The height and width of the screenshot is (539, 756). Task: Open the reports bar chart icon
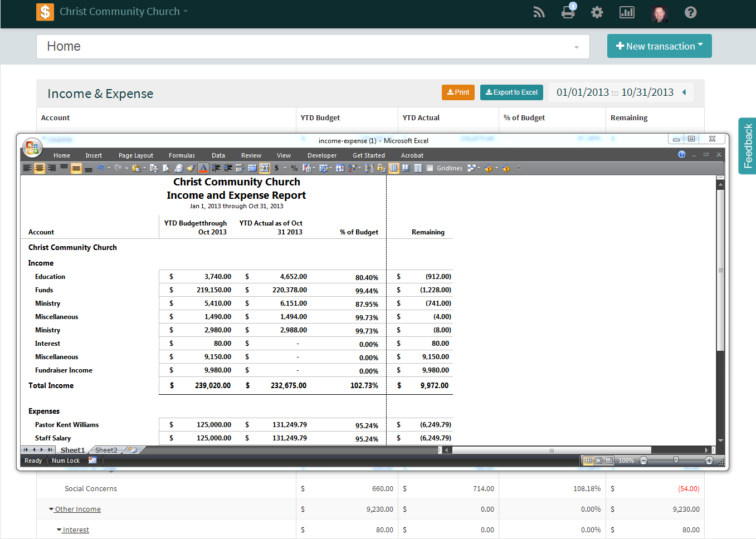coord(627,12)
